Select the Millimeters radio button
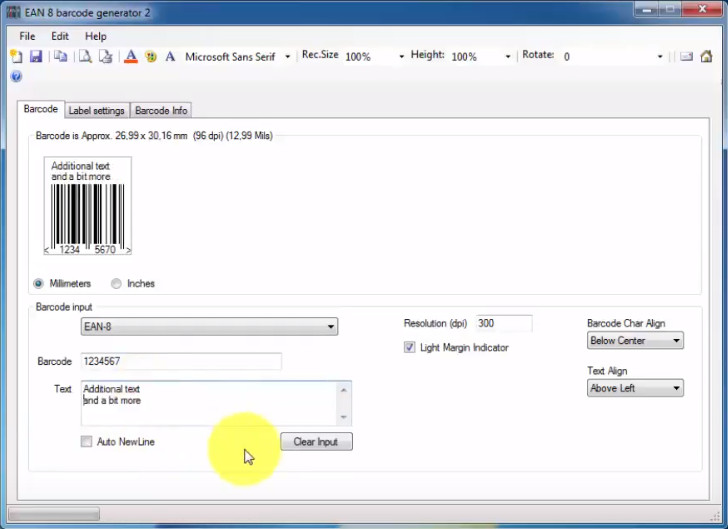 (x=39, y=283)
